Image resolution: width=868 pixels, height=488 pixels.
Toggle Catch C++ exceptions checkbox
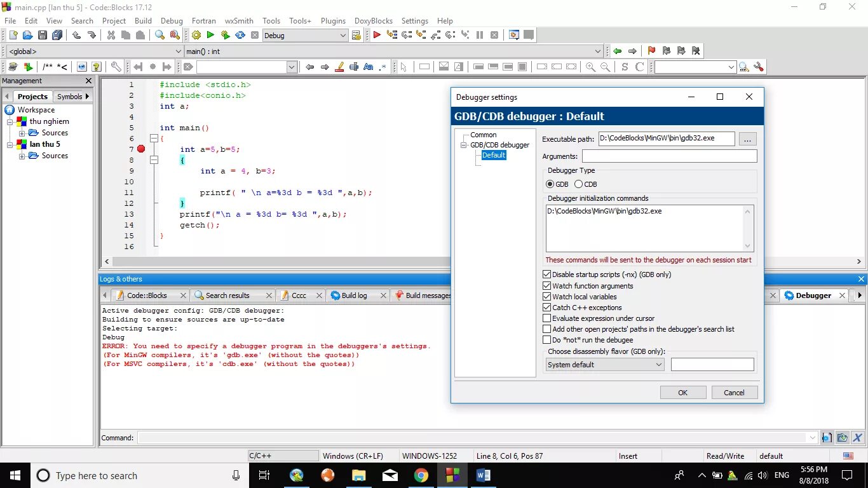tap(546, 308)
